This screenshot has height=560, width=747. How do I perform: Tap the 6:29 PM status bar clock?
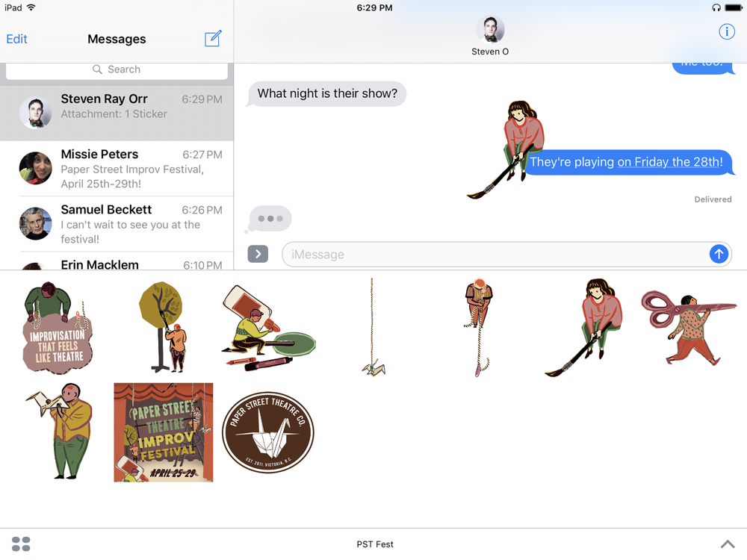click(375, 7)
